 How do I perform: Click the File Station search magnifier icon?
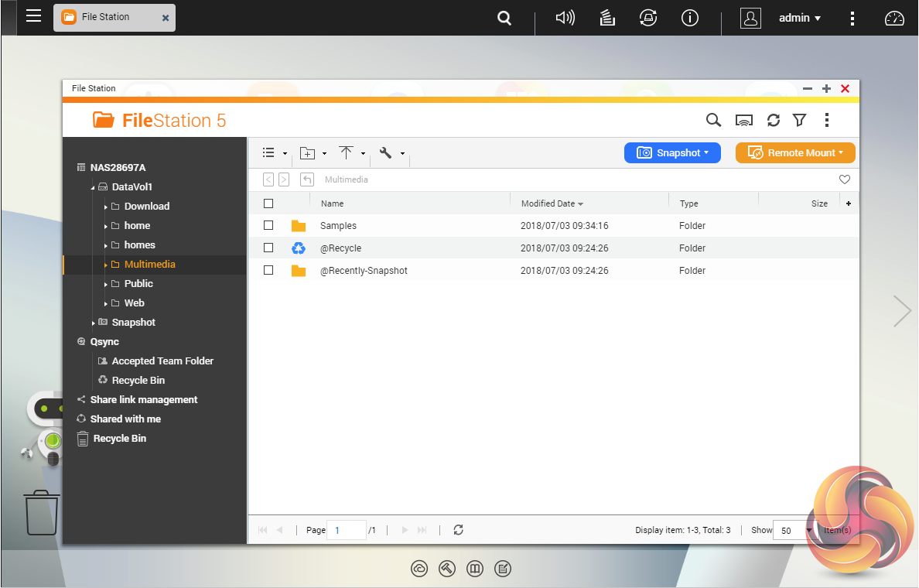(x=713, y=120)
